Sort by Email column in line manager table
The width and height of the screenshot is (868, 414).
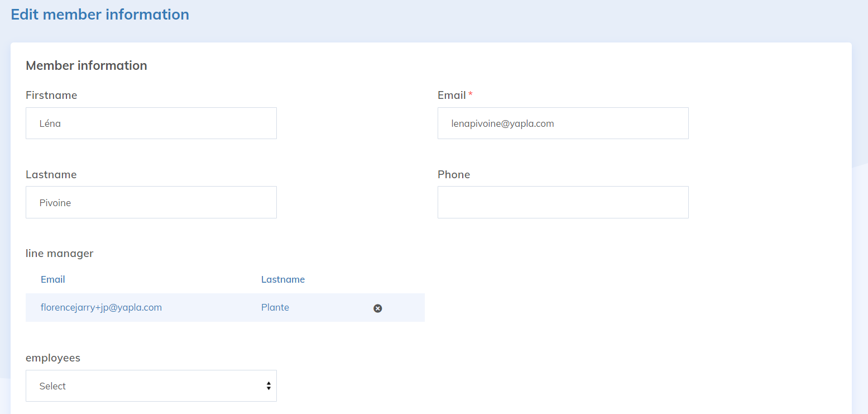[53, 279]
